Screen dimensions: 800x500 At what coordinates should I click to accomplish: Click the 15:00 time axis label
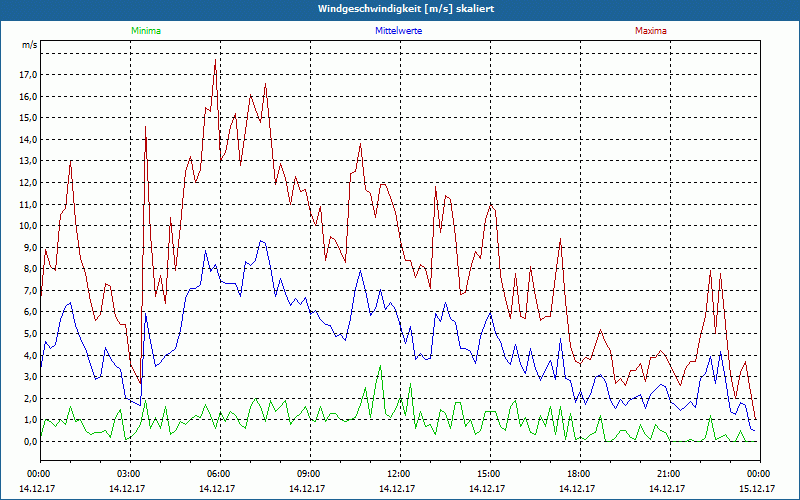pos(488,474)
